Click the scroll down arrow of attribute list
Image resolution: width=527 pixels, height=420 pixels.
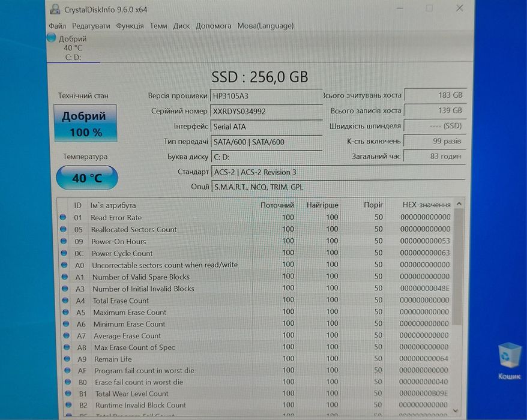pos(456,410)
